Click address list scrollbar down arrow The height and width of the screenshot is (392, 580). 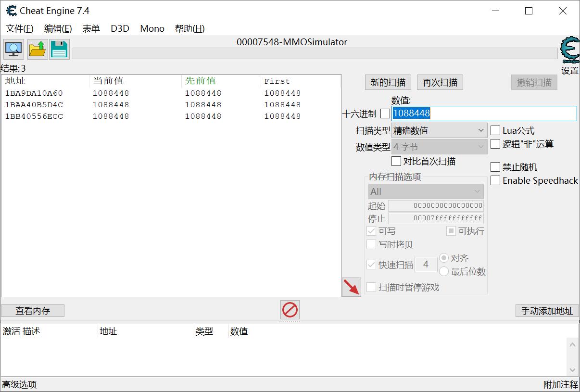coord(572,370)
